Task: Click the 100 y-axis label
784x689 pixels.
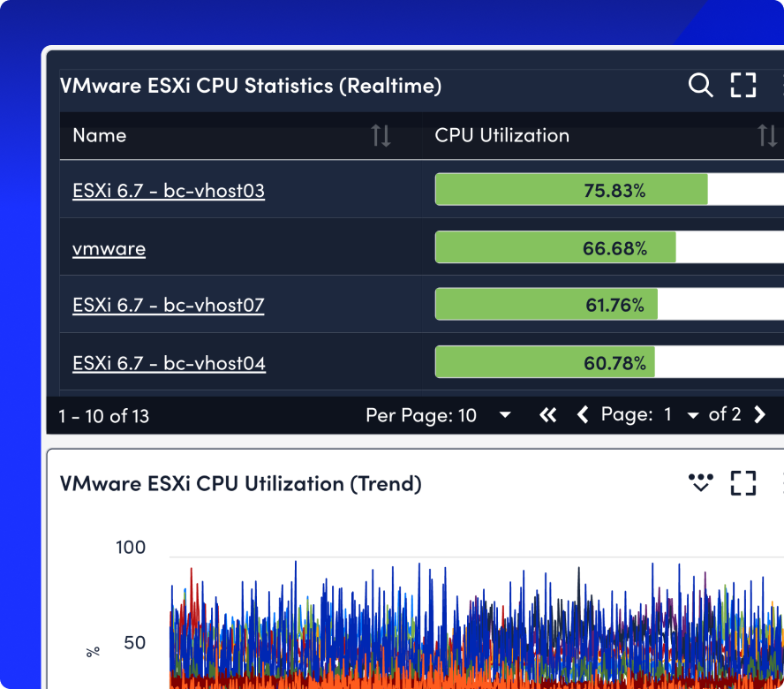Action: pyautogui.click(x=131, y=548)
